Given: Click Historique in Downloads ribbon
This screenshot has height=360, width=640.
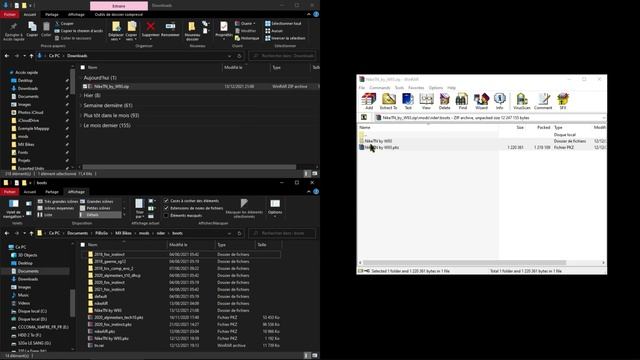Looking at the screenshot, I should pos(247,38).
